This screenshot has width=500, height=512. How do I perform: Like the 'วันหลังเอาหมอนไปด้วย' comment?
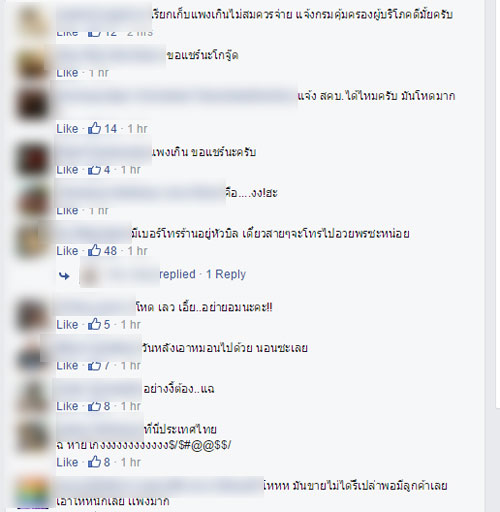67,366
